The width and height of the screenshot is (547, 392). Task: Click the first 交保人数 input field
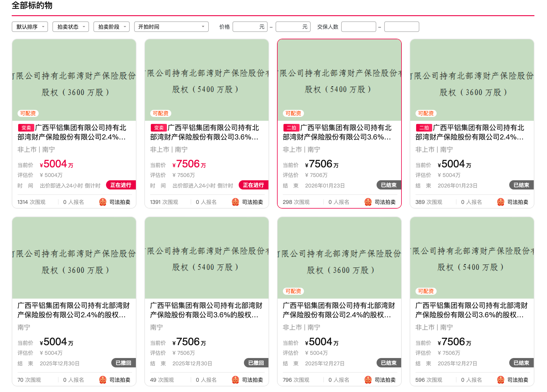(358, 27)
